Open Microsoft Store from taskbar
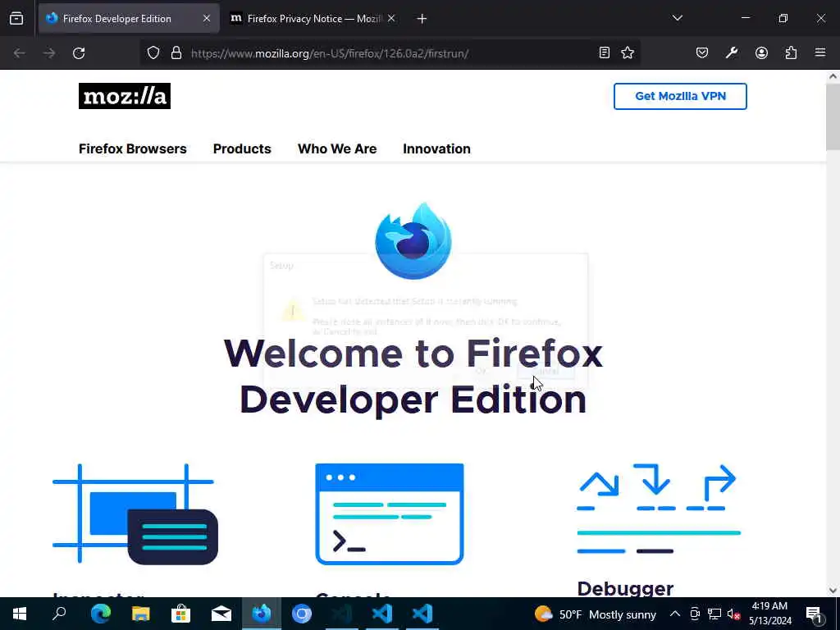Screen dimensions: 840x630 pyautogui.click(x=181, y=614)
